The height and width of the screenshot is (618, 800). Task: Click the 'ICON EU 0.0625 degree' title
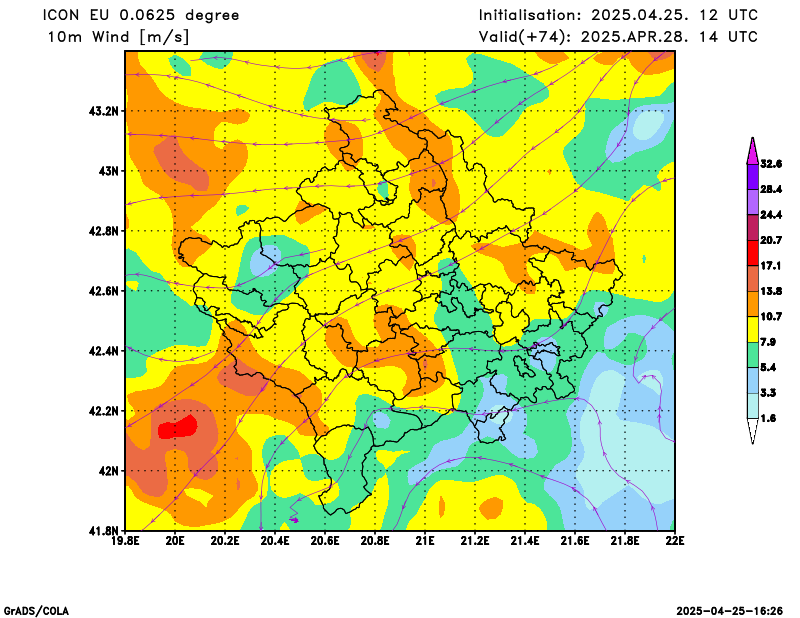pos(141,15)
